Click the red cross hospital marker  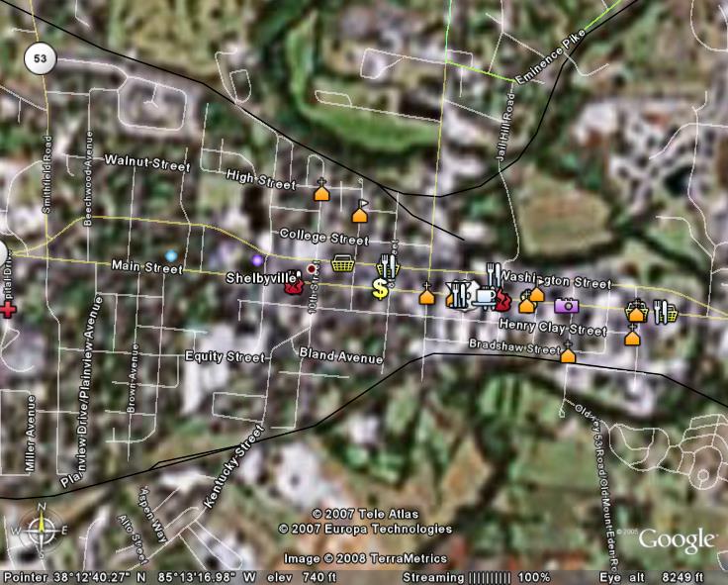pyautogui.click(x=8, y=310)
